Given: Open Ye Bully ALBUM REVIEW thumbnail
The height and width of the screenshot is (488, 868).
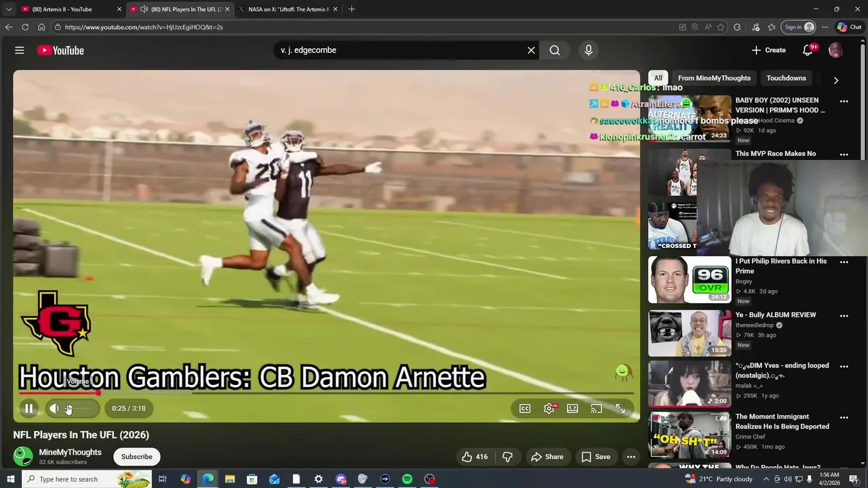Looking at the screenshot, I should pyautogui.click(x=690, y=333).
